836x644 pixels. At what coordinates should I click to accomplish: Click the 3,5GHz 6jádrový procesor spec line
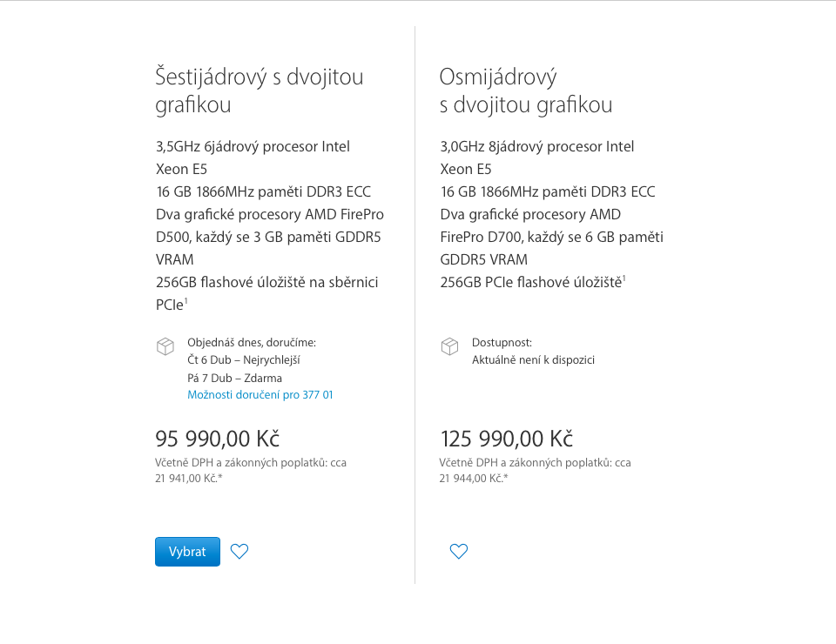click(253, 147)
